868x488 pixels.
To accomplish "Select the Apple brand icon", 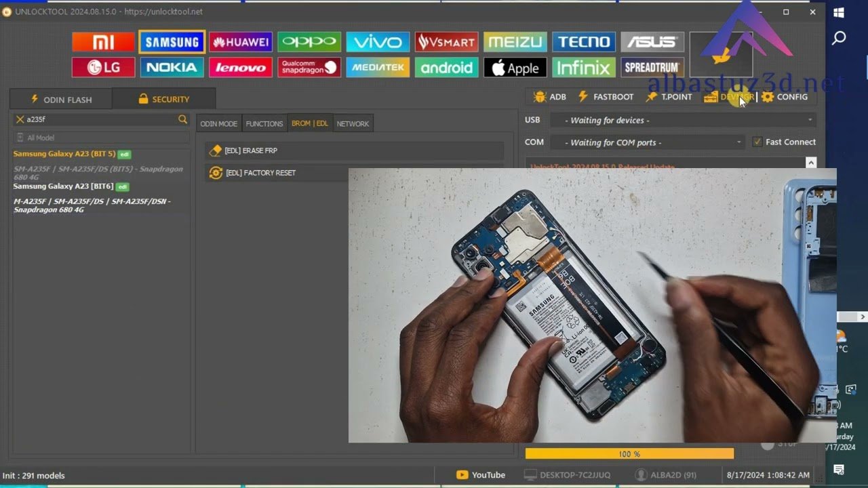I will (515, 67).
